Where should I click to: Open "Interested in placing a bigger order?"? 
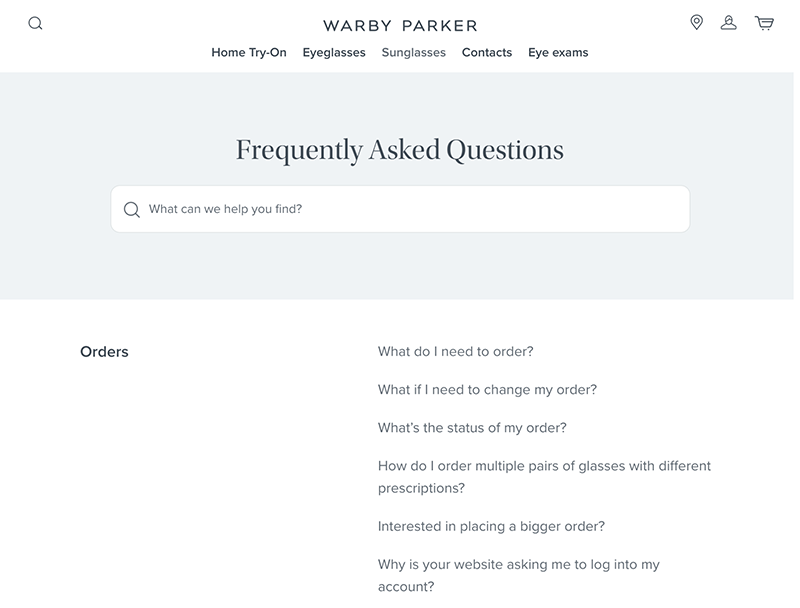pos(491,526)
